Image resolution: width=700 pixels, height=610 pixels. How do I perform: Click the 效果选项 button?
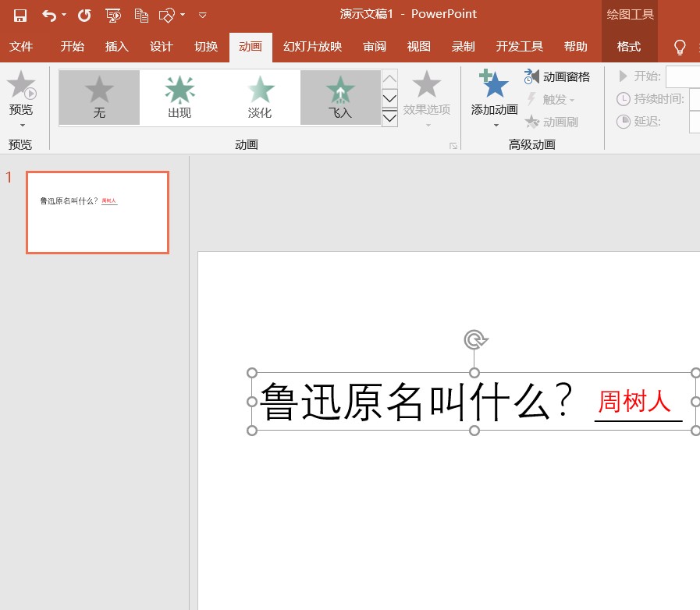426,94
